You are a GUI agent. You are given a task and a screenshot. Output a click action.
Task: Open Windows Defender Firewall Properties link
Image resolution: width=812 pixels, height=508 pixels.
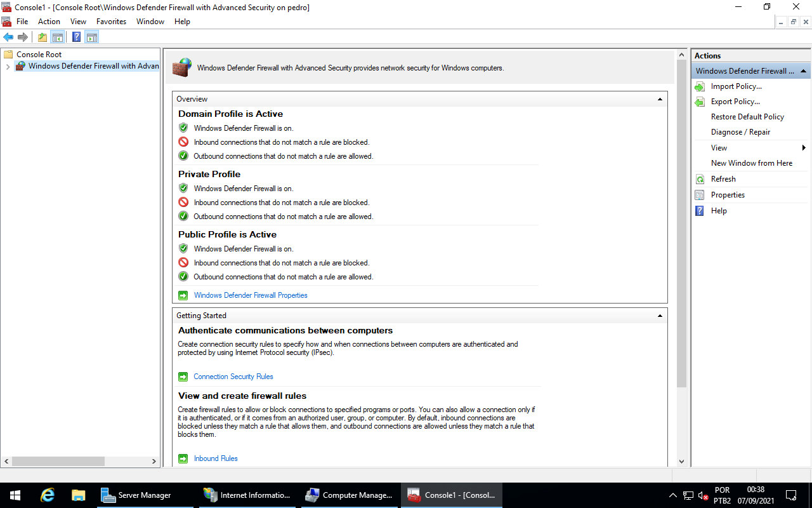[251, 295]
